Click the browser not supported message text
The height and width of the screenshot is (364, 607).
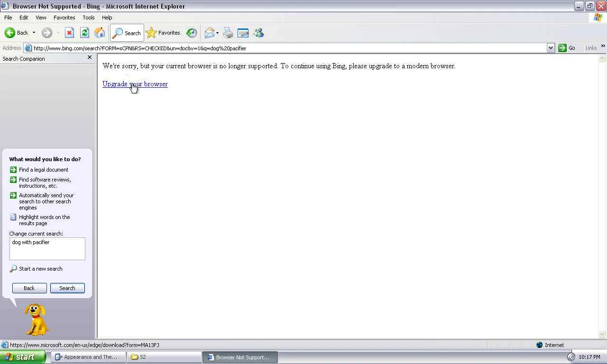coord(279,66)
